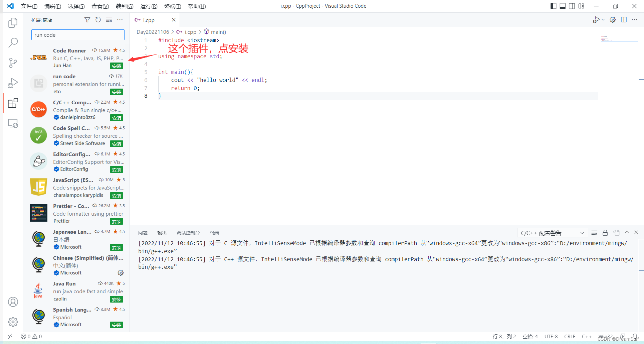Open editor settings gear in title area
This screenshot has width=644, height=344.
(613, 20)
